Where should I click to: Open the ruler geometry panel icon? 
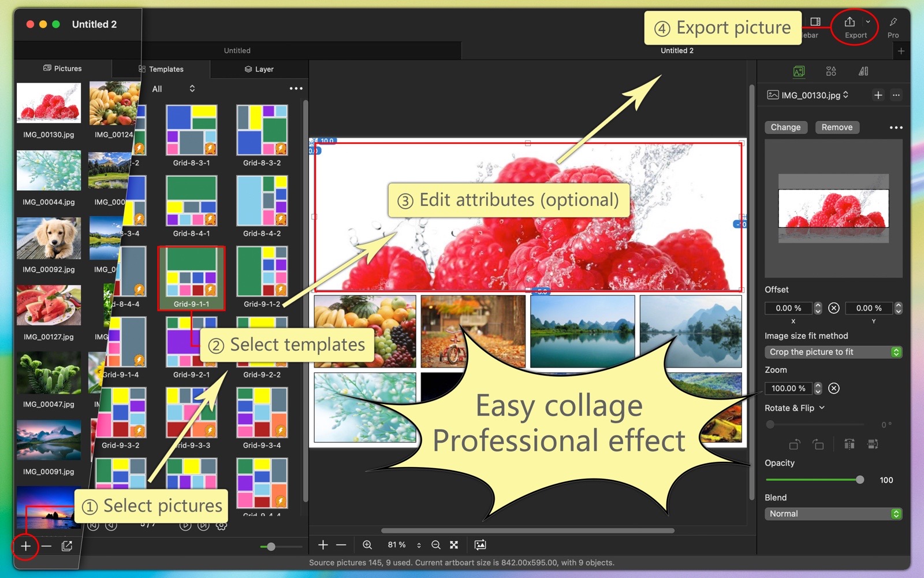pos(863,71)
